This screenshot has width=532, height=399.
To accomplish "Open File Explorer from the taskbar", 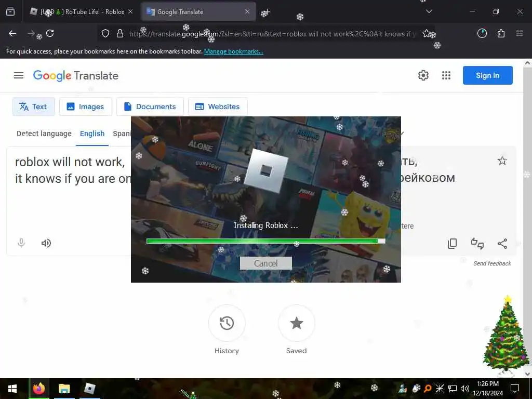I will (64, 389).
